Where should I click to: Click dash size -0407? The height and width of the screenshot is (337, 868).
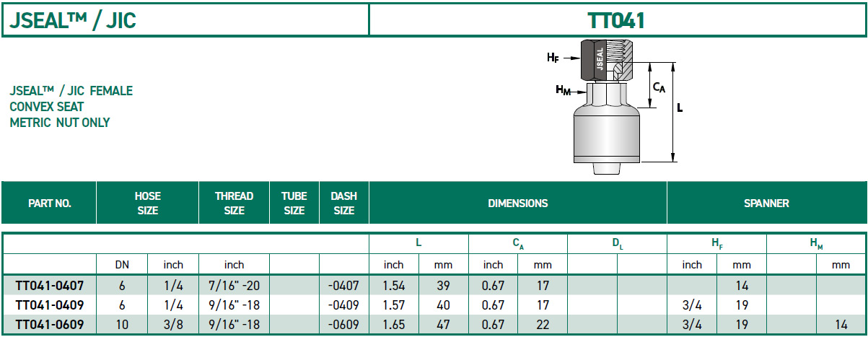(343, 286)
